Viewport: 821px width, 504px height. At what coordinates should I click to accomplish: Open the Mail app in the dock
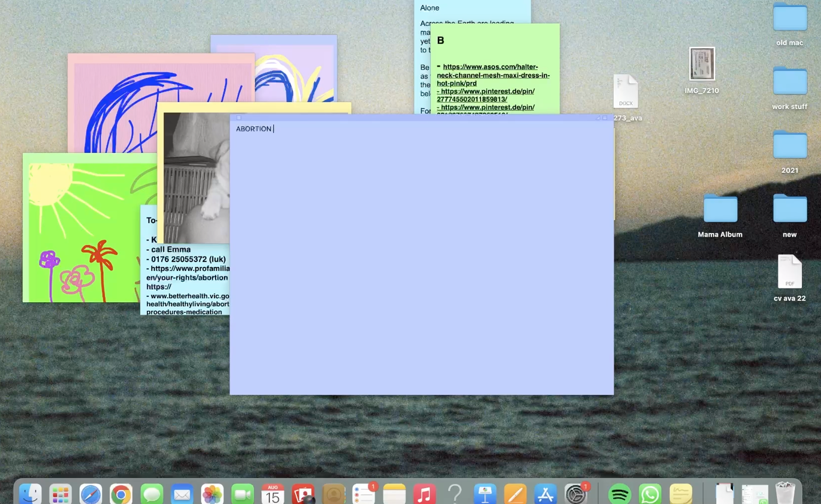click(182, 494)
